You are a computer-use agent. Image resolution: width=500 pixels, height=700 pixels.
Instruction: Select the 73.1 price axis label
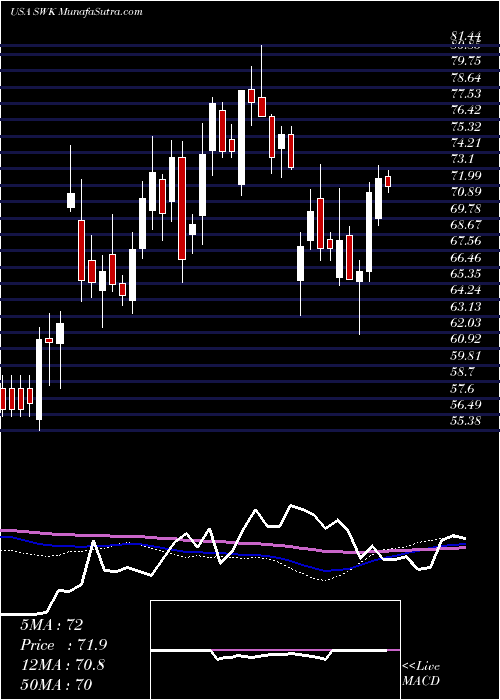pyautogui.click(x=462, y=159)
